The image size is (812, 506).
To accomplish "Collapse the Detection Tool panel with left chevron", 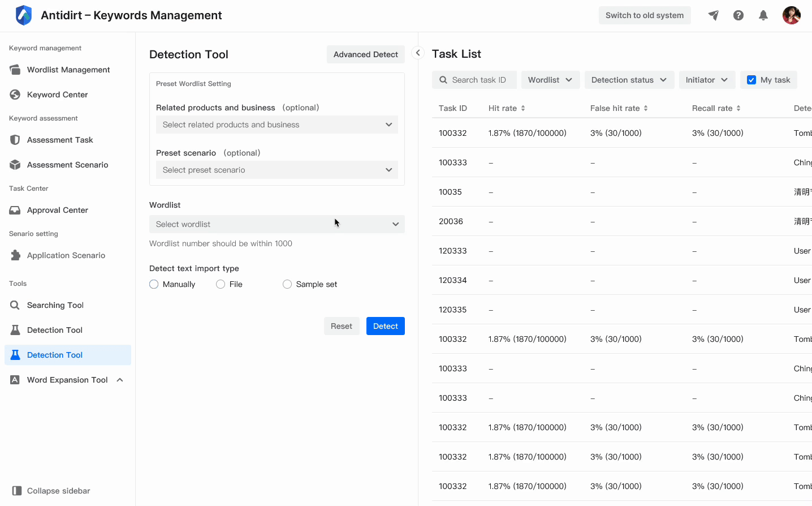I will tap(418, 53).
